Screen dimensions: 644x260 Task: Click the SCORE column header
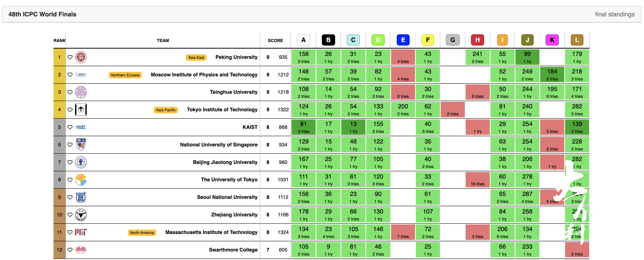tap(275, 41)
